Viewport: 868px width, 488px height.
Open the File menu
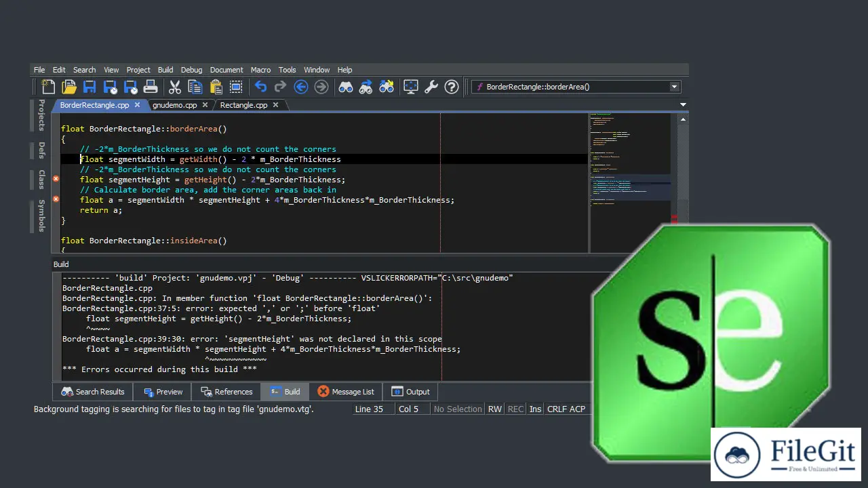[39, 70]
